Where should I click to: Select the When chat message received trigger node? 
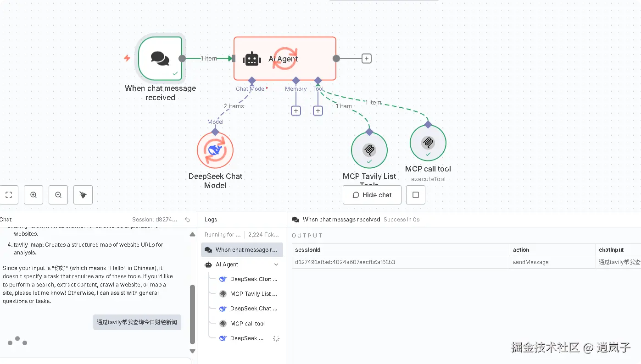click(160, 58)
